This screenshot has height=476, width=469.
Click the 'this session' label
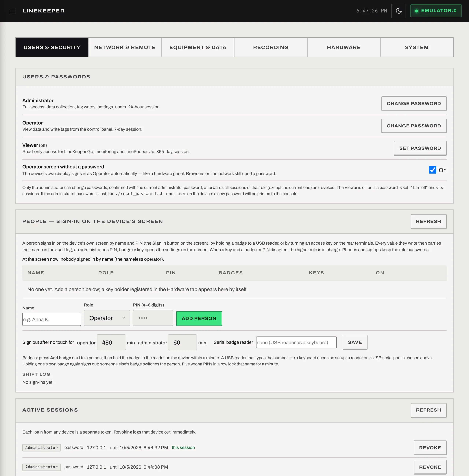[183, 447]
